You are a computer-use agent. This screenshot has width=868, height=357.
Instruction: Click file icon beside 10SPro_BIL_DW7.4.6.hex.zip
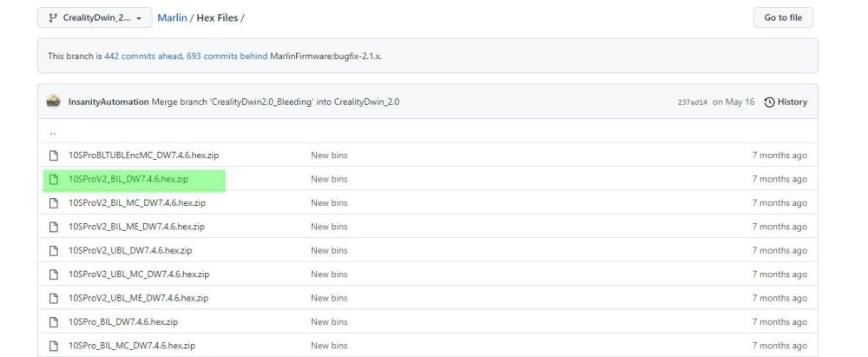pyautogui.click(x=54, y=322)
